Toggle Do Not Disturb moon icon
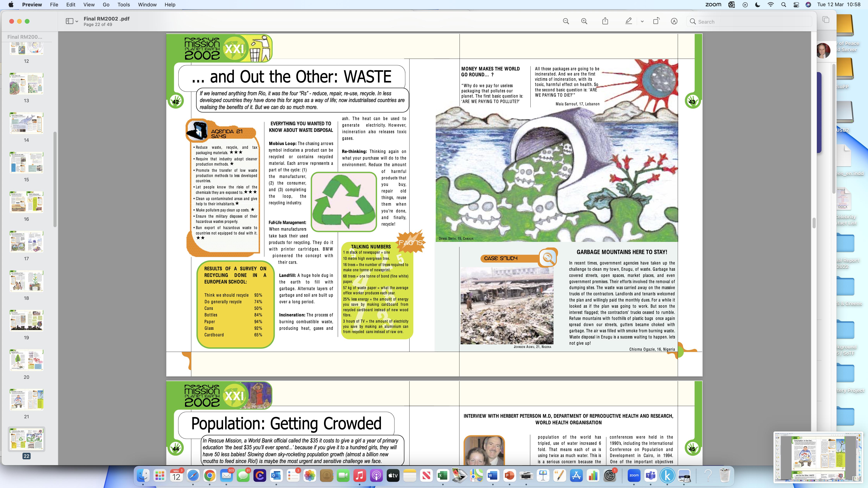 (x=758, y=5)
